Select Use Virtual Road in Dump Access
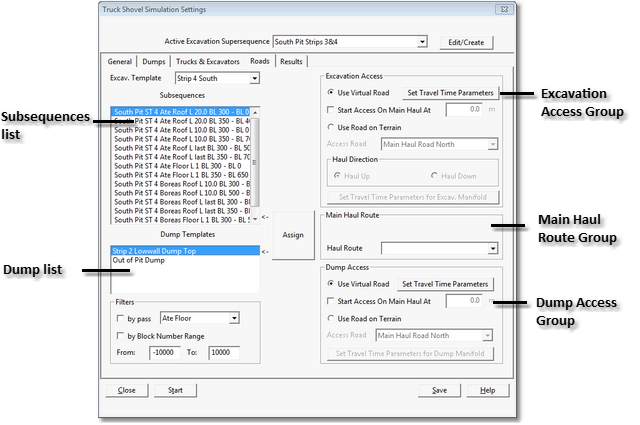Screen dimensions: 640x425 point(331,284)
